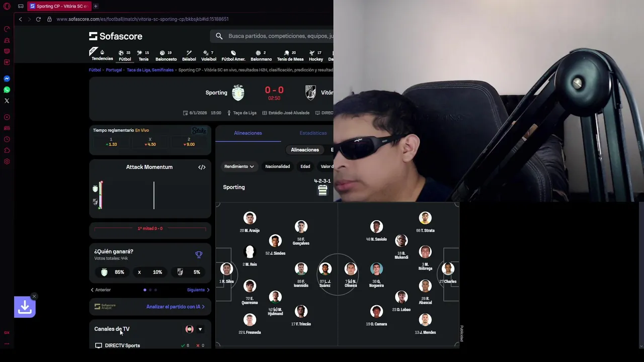Image resolution: width=644 pixels, height=362 pixels.
Task: Select Fútbol in the sports menu
Action: point(125,55)
